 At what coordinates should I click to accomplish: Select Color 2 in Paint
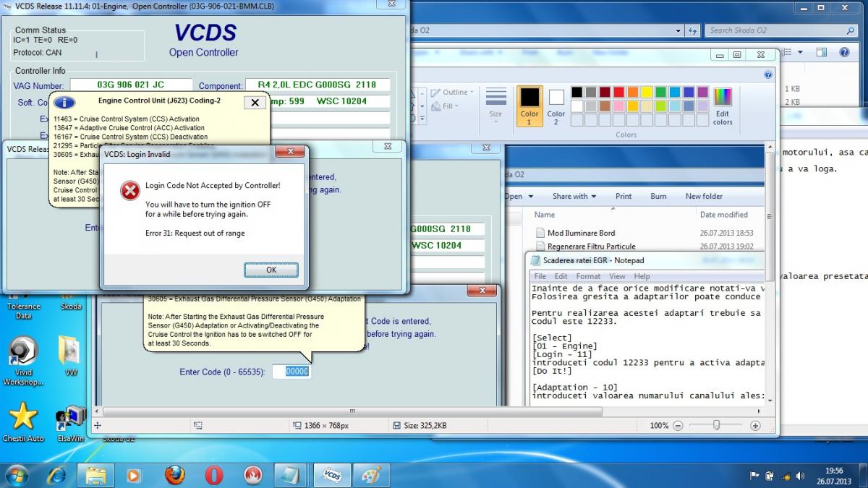[x=556, y=106]
